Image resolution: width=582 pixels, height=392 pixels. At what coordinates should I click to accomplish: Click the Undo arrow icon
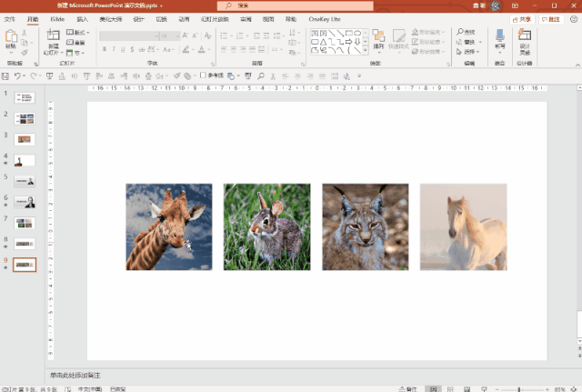[19, 75]
